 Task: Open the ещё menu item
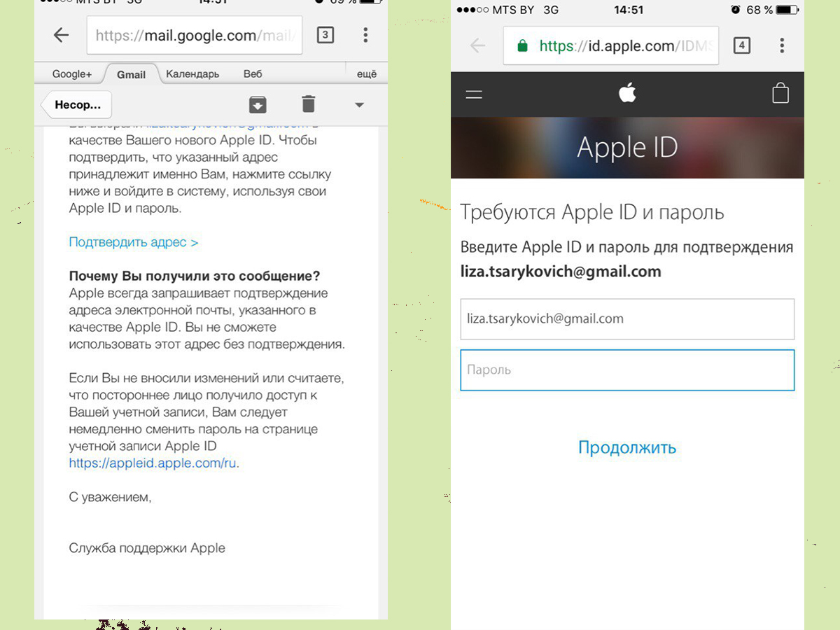[x=367, y=74]
